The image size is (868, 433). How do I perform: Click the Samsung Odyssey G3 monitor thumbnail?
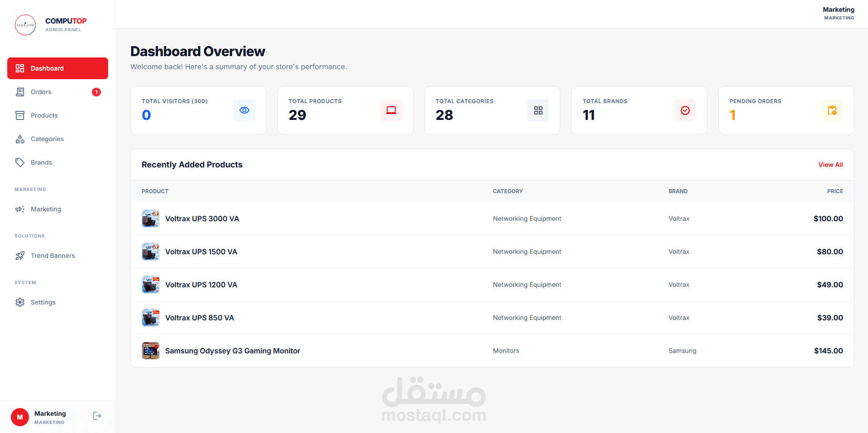151,351
